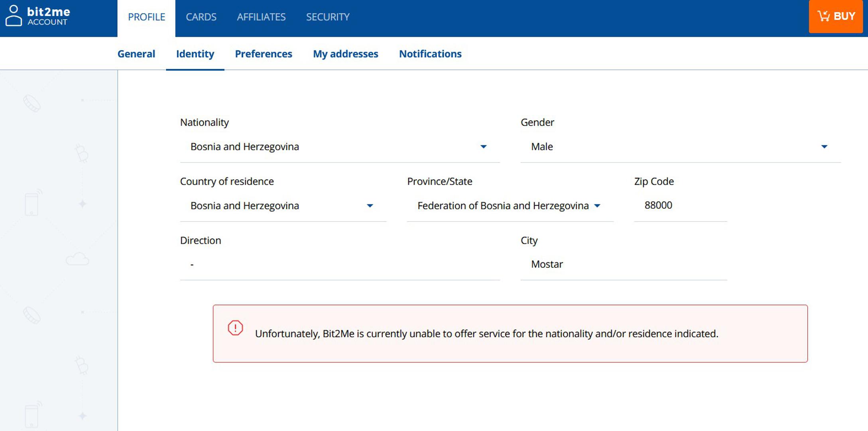
Task: Switch to the CARDS tab
Action: pos(201,17)
